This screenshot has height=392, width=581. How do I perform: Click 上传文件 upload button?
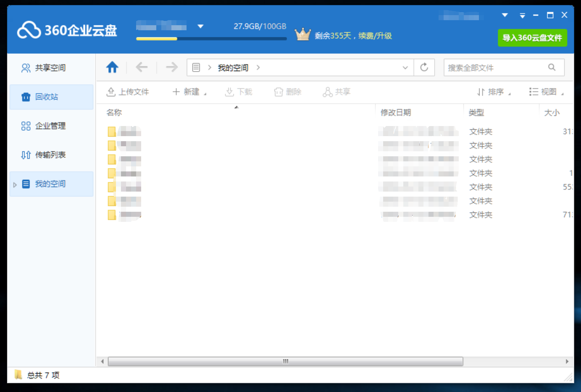point(128,92)
